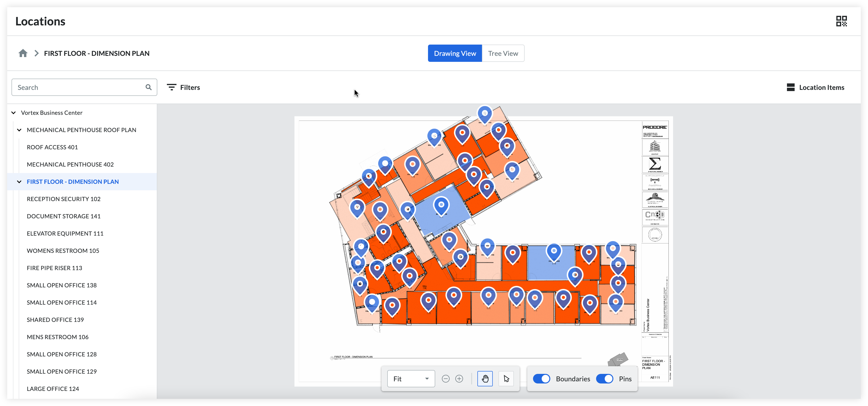Collapse First Floor - Dimension Plan node
868x406 pixels.
(x=19, y=182)
